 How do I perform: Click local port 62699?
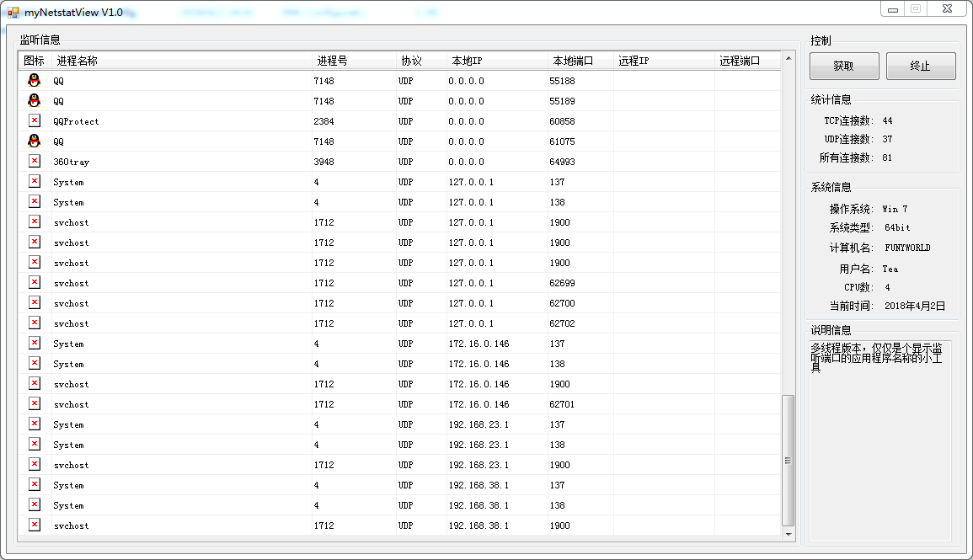coord(562,283)
